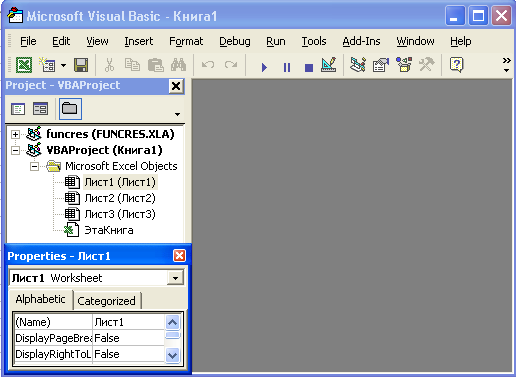Click the properties list scrollbar thumb
This screenshot has height=377, width=516.
click(x=172, y=335)
